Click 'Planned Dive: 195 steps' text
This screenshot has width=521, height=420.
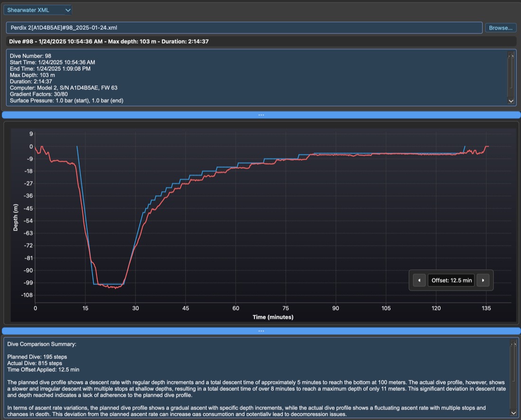(x=37, y=357)
